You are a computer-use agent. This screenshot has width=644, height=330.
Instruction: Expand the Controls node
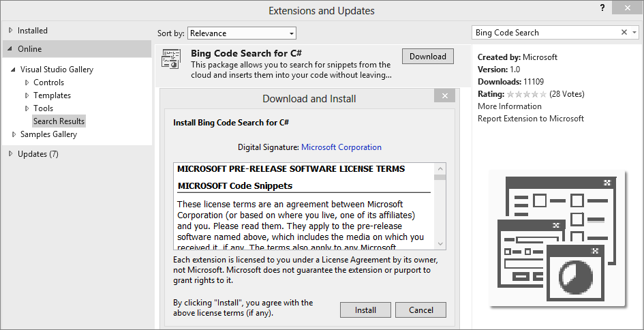click(x=27, y=82)
